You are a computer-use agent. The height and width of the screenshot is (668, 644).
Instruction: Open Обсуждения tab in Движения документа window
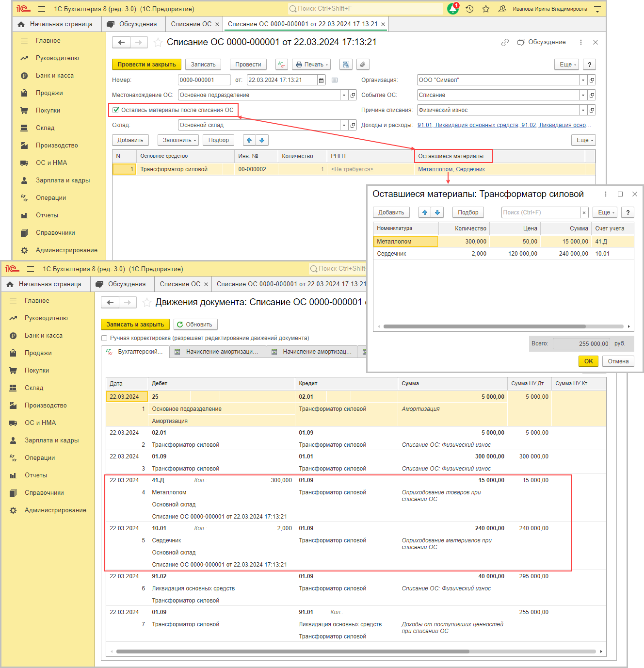click(121, 284)
